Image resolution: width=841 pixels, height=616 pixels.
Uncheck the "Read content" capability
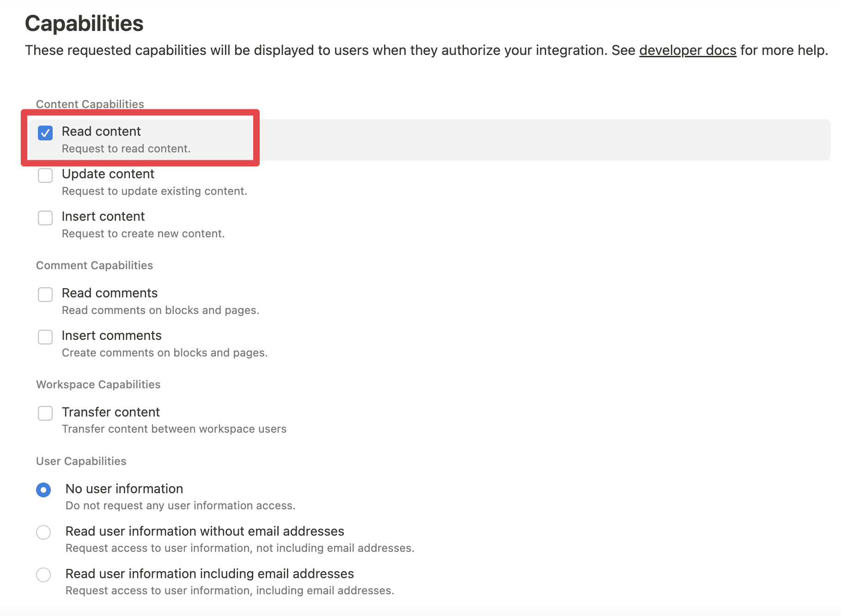pyautogui.click(x=45, y=133)
